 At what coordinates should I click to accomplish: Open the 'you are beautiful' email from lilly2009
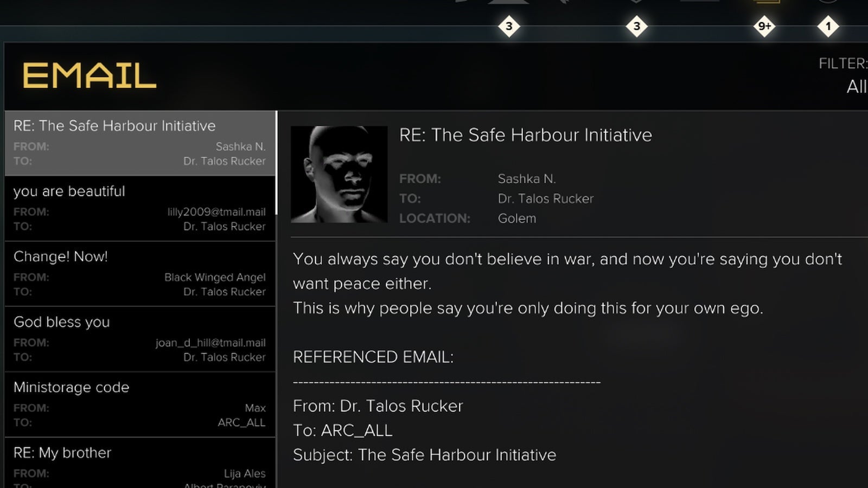click(x=140, y=208)
